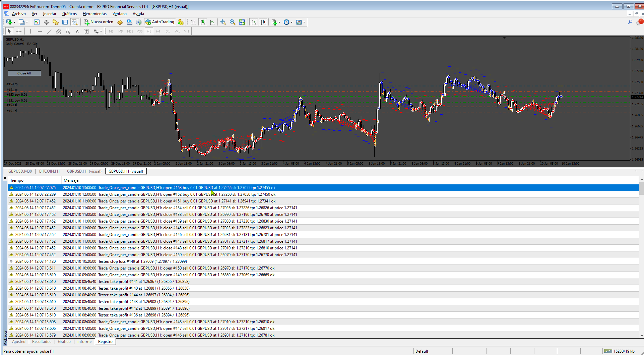644x355 pixels.
Task: Click the Nueva orden button
Action: click(99, 22)
